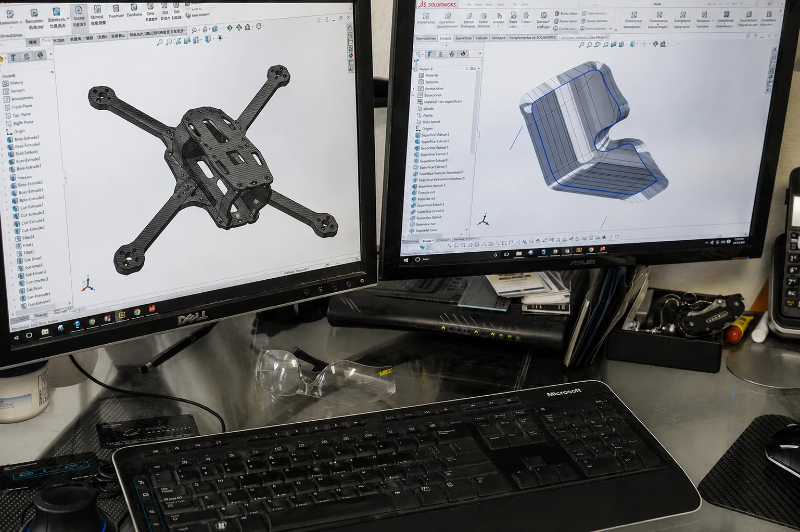Select the Croquis ribbon tab
This screenshot has width=800, height=532.
click(x=446, y=38)
